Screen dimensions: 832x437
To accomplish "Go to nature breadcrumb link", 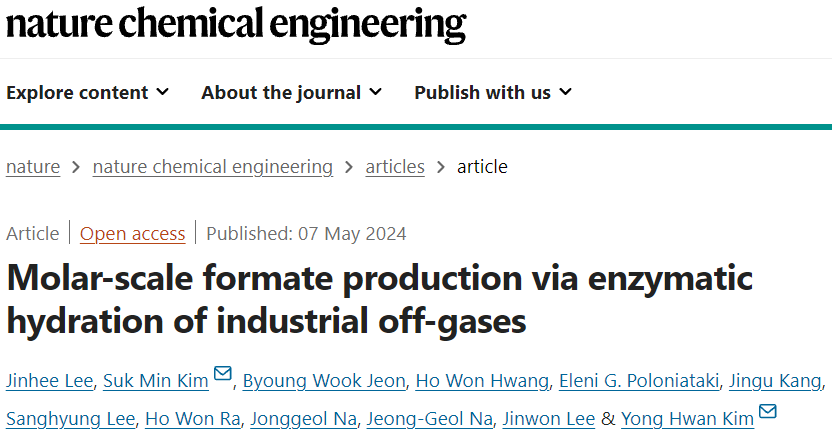I will tap(33, 167).
